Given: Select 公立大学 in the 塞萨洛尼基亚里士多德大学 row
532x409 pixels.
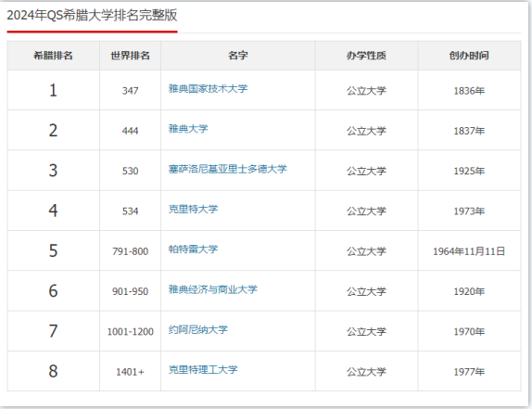Looking at the screenshot, I should 366,171.
